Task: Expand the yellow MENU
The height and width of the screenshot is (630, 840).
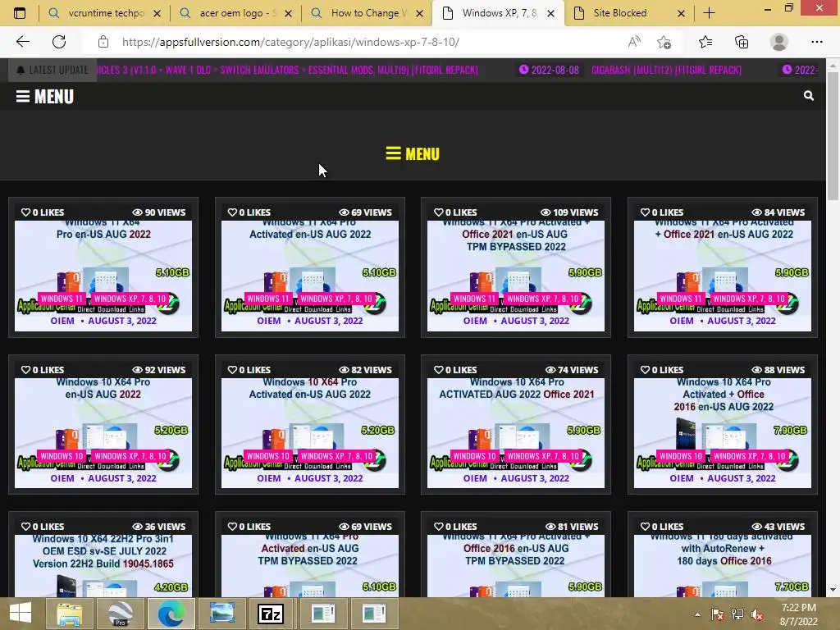Action: pos(413,153)
